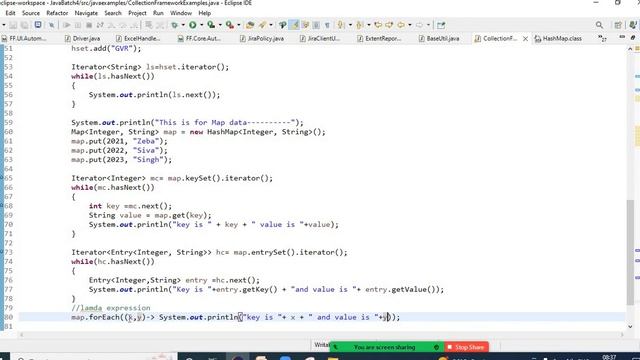Open the Refactor menu

[x=57, y=13]
